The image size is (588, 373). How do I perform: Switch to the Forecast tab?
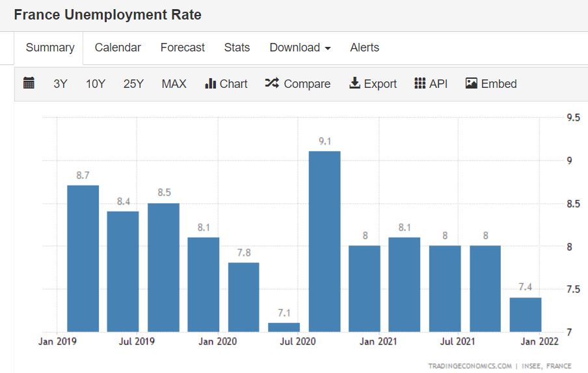(183, 48)
